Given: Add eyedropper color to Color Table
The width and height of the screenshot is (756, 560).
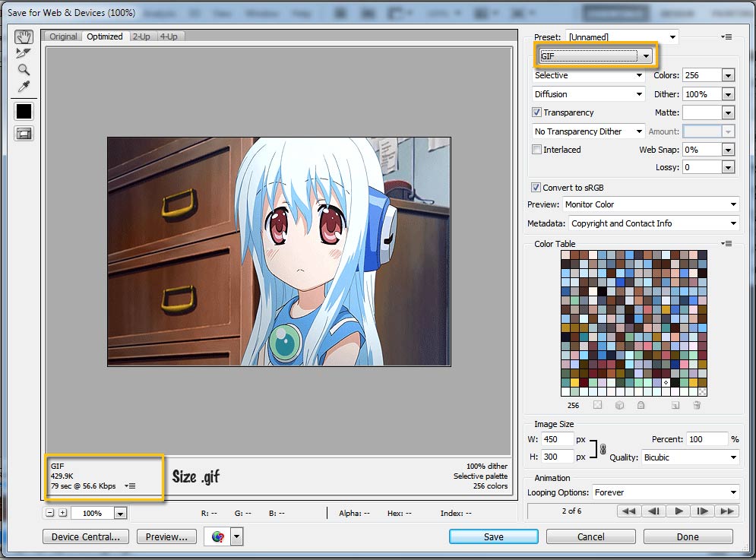Looking at the screenshot, I should coord(675,405).
